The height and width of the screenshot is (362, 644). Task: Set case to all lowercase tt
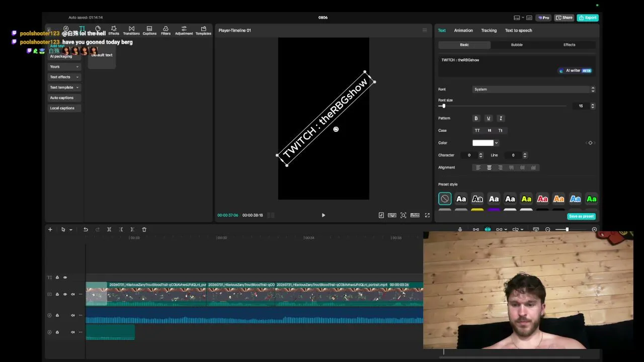pyautogui.click(x=489, y=130)
